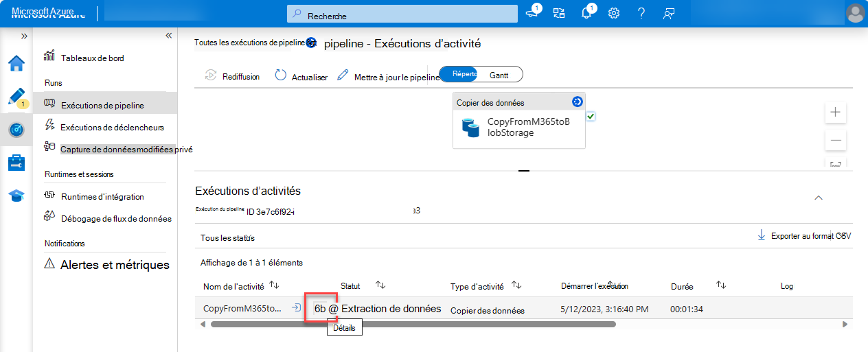Open the directory and subscription filter icon
This screenshot has width=868, height=352.
[558, 13]
